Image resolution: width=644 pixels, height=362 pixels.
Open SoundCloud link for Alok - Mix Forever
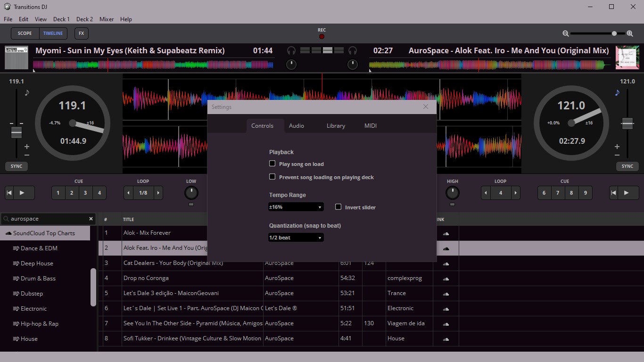[446, 233]
